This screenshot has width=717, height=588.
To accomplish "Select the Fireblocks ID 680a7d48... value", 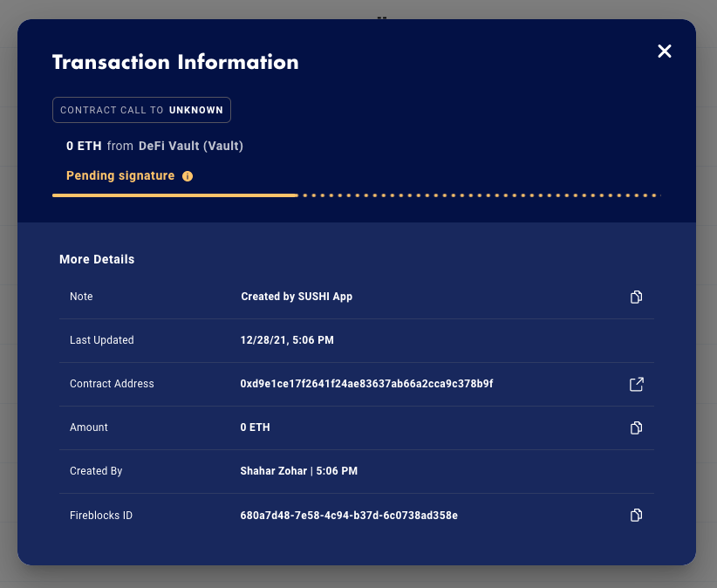I will (x=349, y=516).
